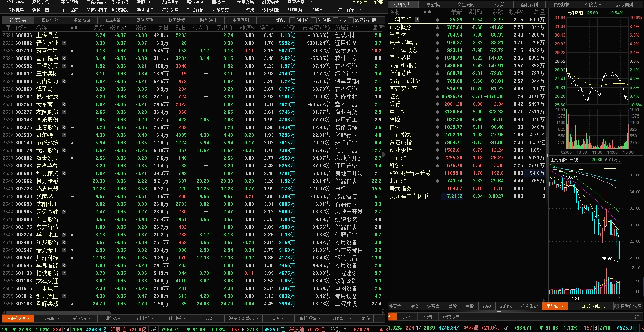Select the A50期指当月连续 row
This screenshot has height=332, width=644.
(467, 173)
